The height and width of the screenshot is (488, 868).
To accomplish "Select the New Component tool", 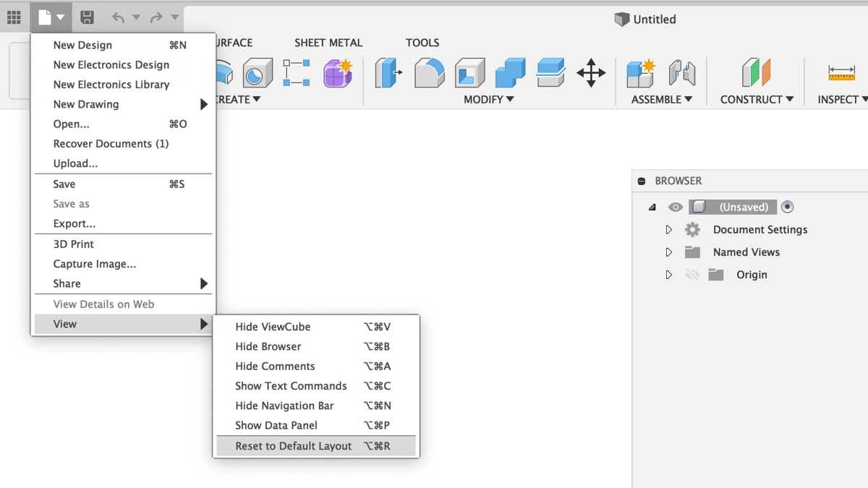I will (x=641, y=73).
